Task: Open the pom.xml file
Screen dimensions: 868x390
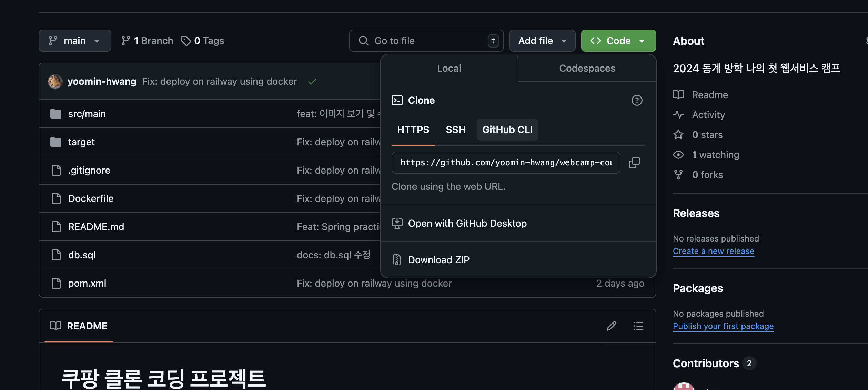Action: tap(87, 283)
